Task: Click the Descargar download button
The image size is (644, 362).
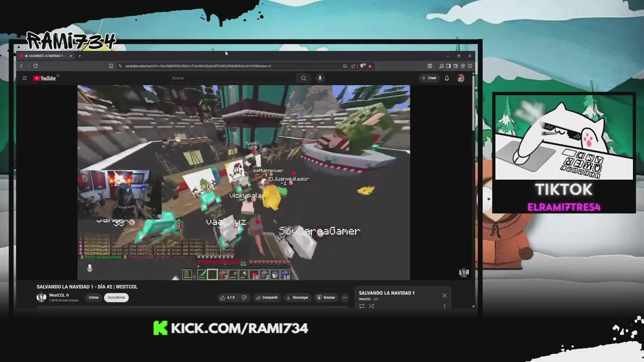Action: point(297,298)
